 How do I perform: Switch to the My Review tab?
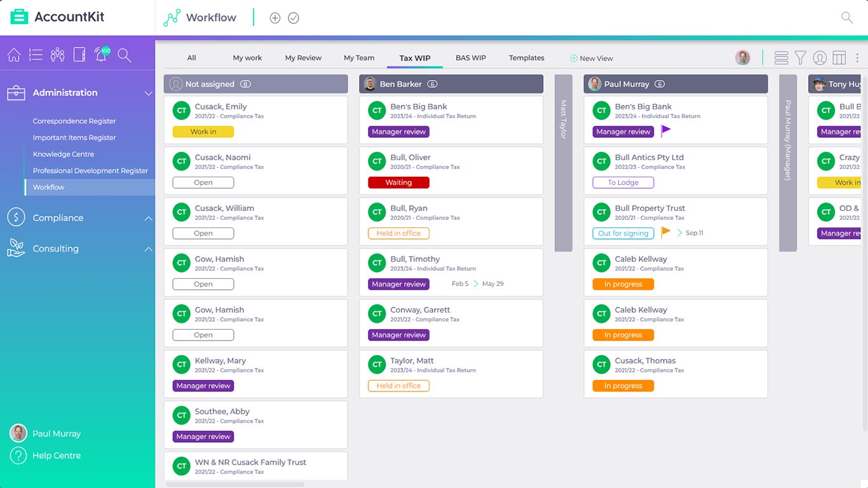pyautogui.click(x=303, y=58)
